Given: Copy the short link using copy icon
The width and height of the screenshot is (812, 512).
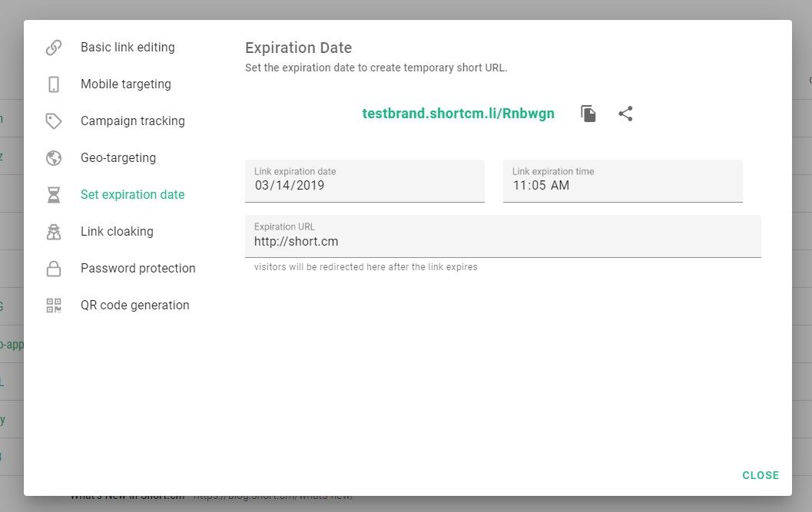Looking at the screenshot, I should pyautogui.click(x=588, y=113).
